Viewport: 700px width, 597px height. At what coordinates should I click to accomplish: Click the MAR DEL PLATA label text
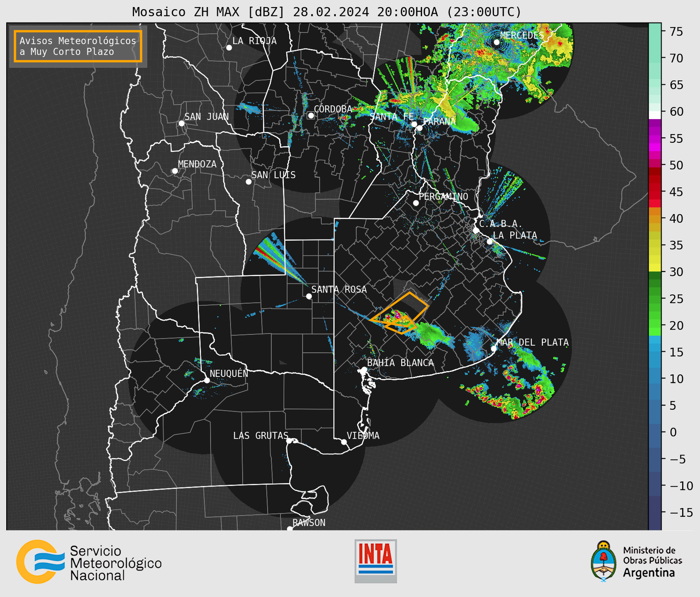(533, 342)
